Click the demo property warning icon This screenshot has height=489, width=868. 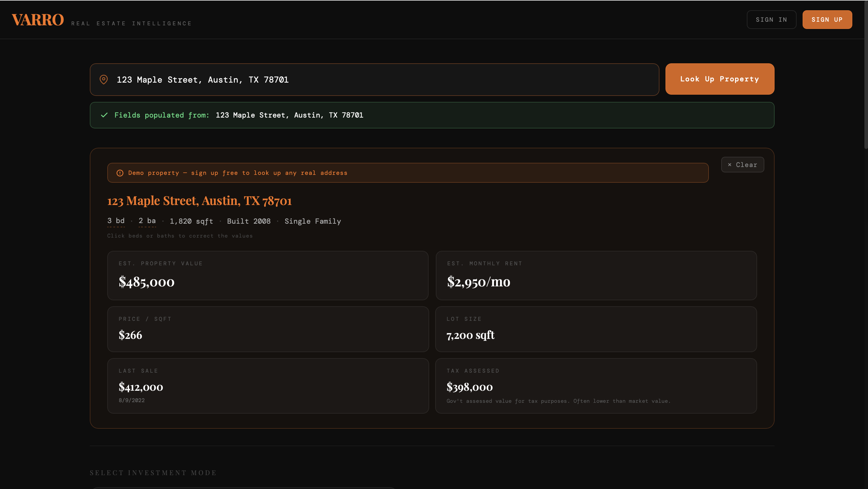pos(120,173)
